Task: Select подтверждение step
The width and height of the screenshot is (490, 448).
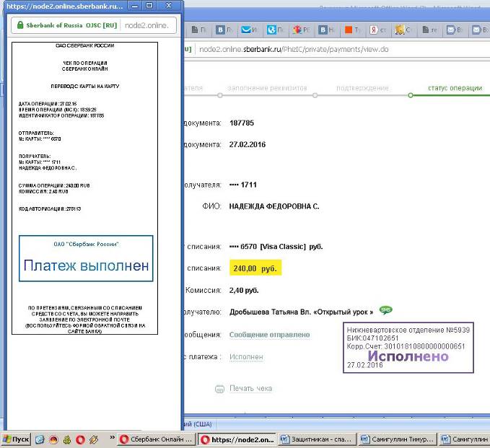Action: pyautogui.click(x=362, y=88)
